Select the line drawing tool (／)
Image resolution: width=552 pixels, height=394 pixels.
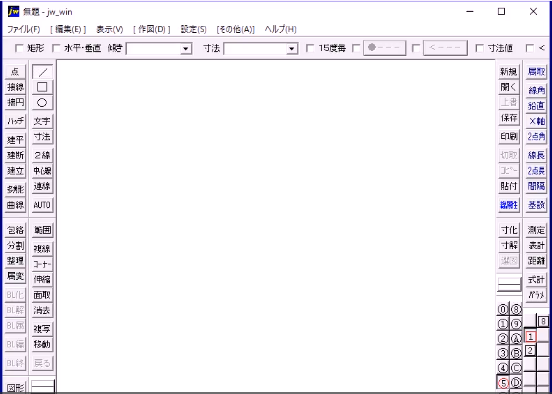coord(42,72)
